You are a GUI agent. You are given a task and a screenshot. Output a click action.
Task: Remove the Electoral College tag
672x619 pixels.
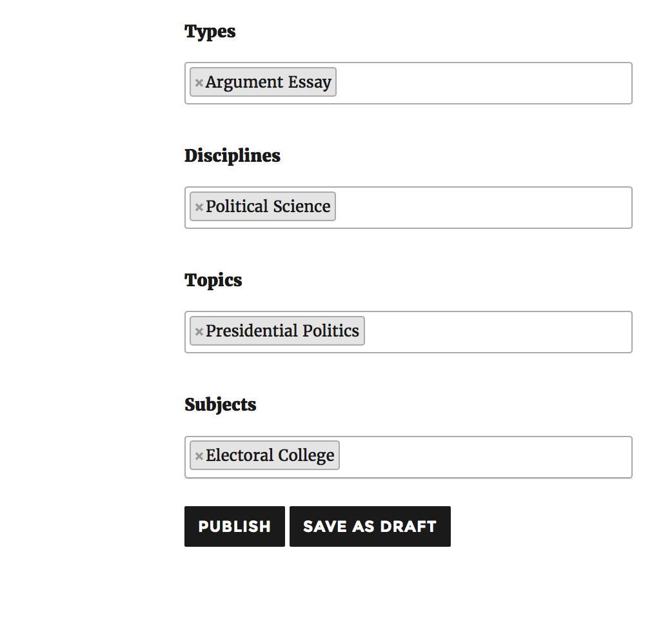[199, 456]
